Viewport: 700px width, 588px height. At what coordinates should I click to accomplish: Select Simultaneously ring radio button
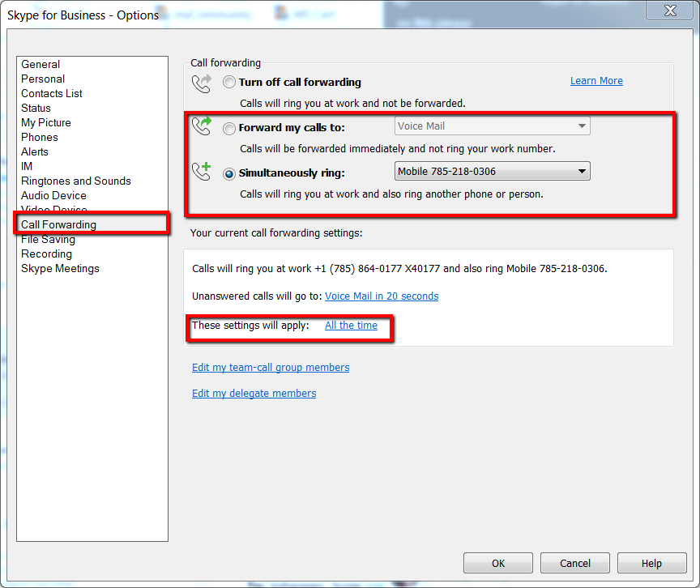(229, 173)
